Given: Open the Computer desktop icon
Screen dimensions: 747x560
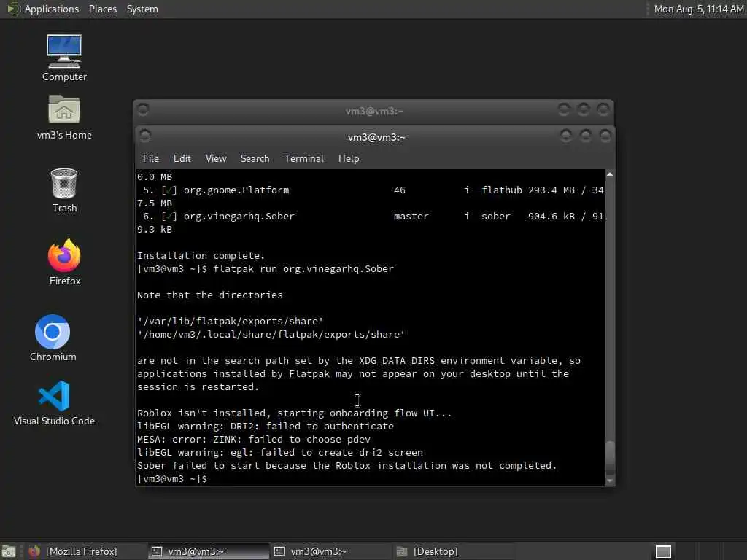Looking at the screenshot, I should tap(64, 58).
